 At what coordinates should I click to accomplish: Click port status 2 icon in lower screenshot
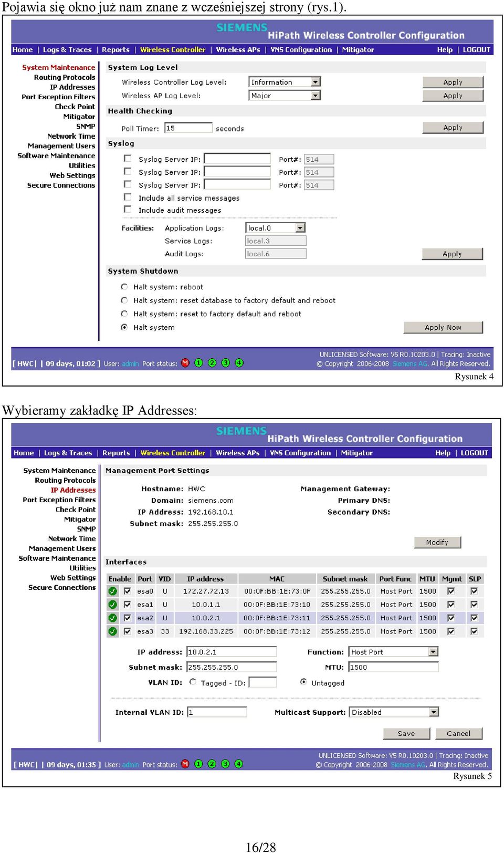coord(212,764)
